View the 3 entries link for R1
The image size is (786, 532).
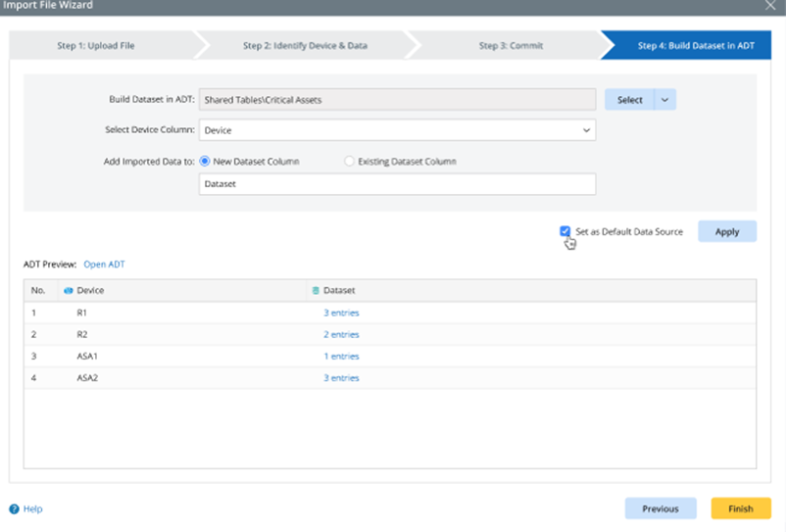(x=341, y=314)
